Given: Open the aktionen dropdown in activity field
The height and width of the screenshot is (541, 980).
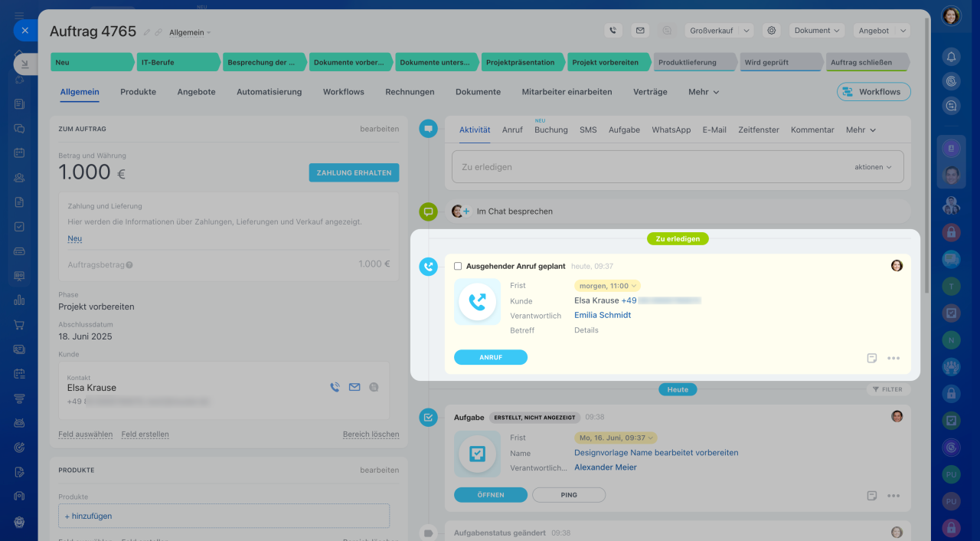Looking at the screenshot, I should (873, 167).
